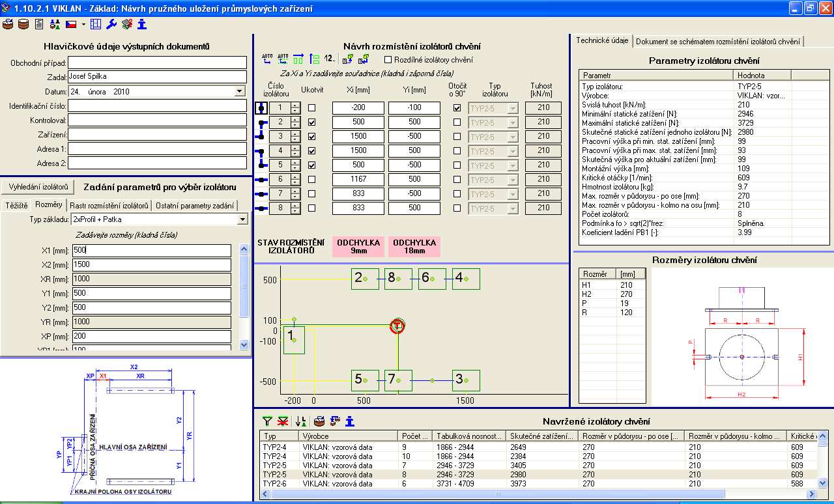Click the second green cube import icon
This screenshot has width=834, height=504.
(363, 59)
